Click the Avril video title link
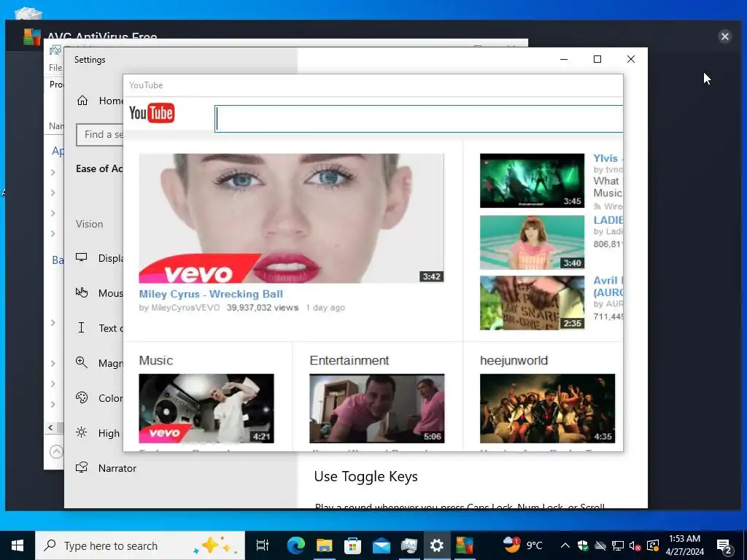 click(x=608, y=286)
